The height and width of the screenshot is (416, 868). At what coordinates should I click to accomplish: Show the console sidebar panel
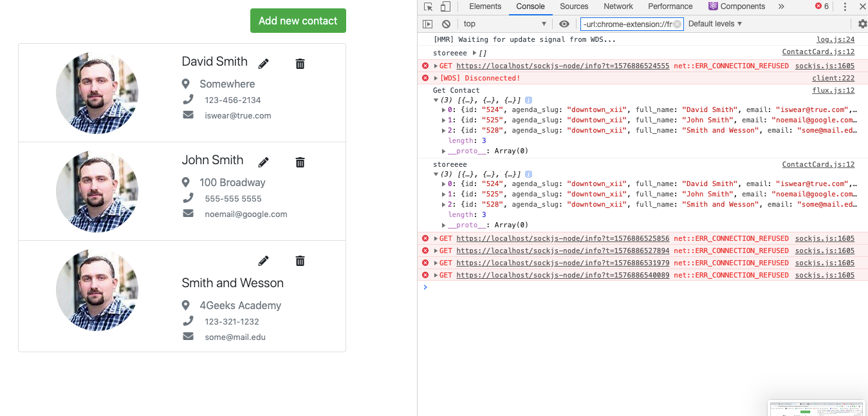click(428, 24)
